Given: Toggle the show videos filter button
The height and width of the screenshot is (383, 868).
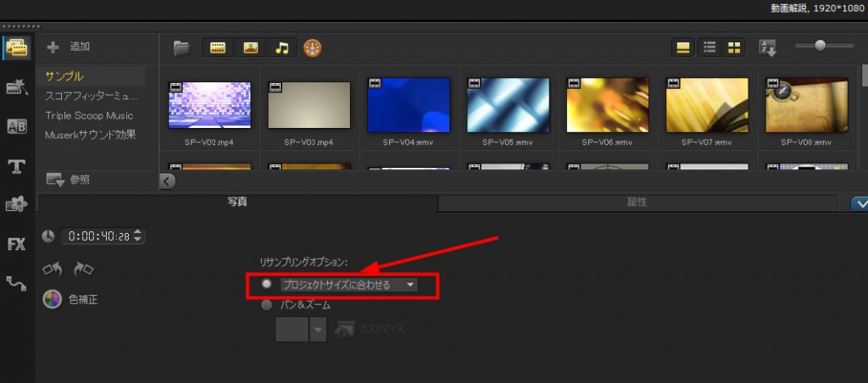Looking at the screenshot, I should [x=219, y=47].
